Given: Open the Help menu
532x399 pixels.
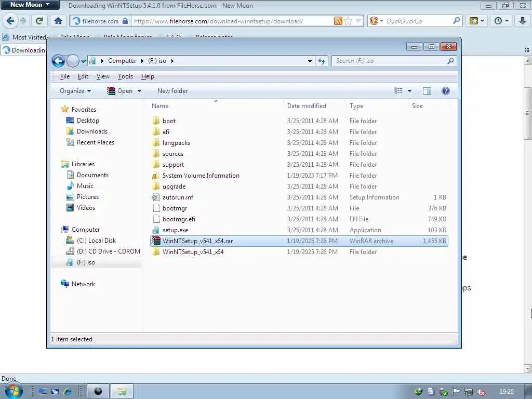Looking at the screenshot, I should (x=148, y=76).
